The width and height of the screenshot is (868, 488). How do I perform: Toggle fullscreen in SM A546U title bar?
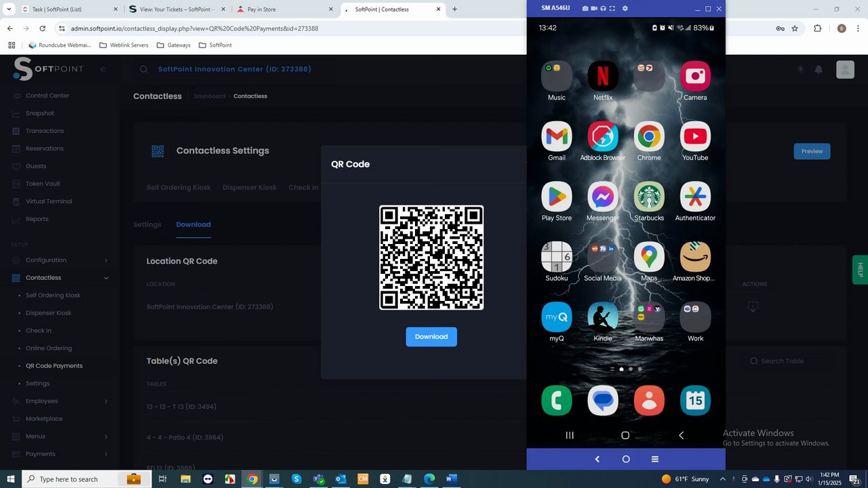click(x=612, y=9)
